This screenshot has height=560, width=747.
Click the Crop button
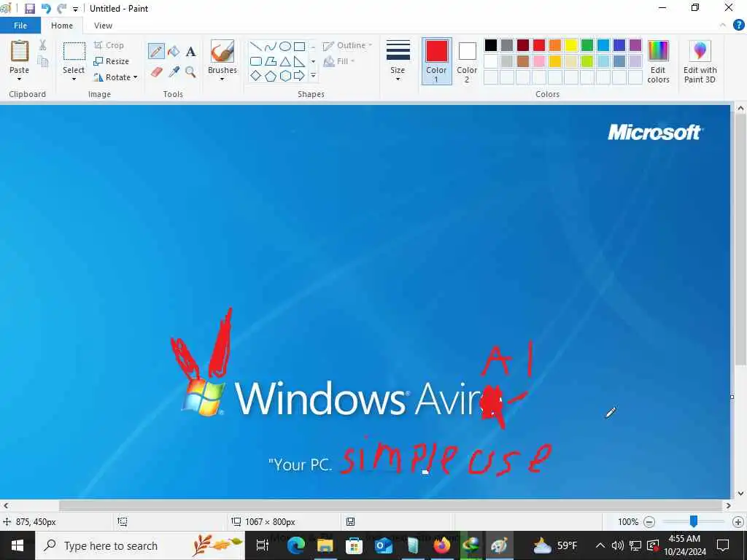[x=109, y=45]
